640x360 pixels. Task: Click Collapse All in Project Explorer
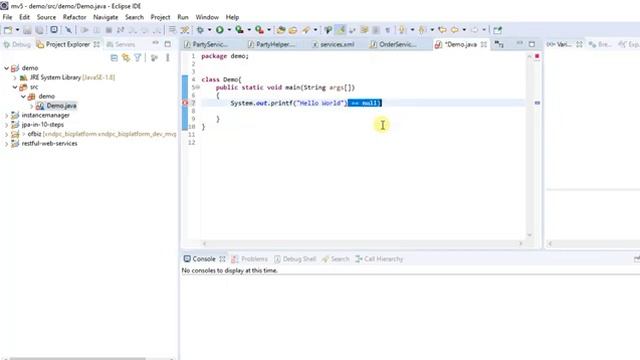(114, 58)
